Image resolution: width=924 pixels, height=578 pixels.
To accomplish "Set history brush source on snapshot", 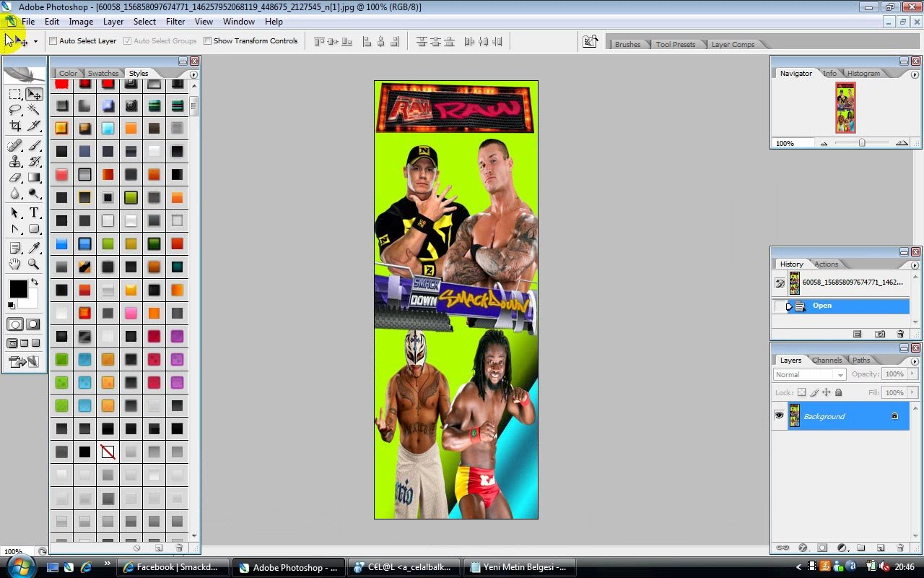I will click(780, 283).
